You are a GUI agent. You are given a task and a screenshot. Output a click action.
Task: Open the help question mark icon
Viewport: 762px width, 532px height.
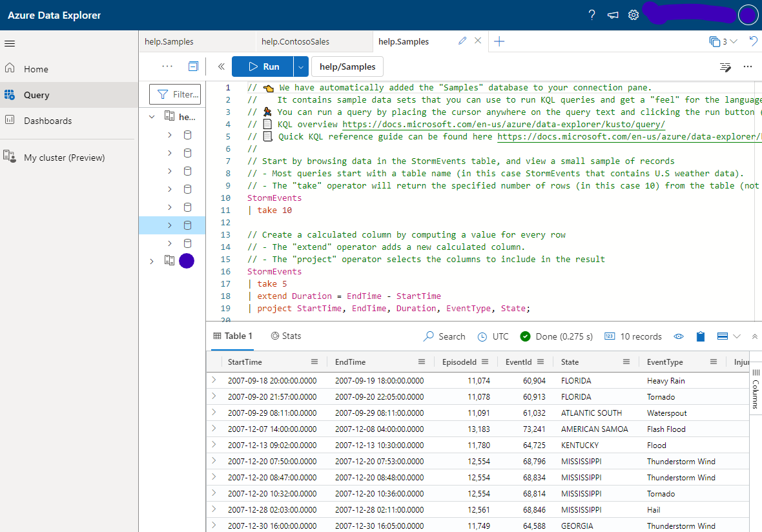(x=592, y=15)
